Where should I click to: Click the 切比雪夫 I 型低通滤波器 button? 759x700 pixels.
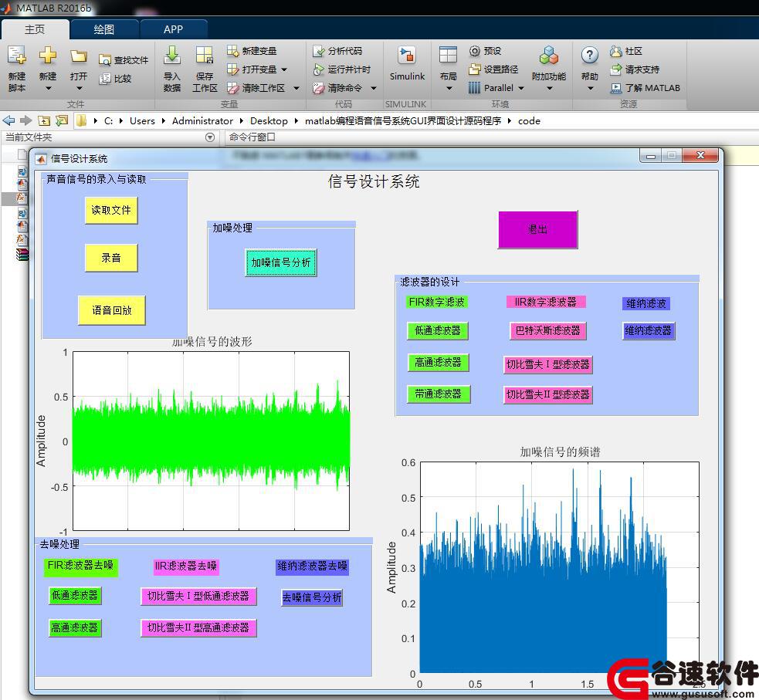(198, 597)
